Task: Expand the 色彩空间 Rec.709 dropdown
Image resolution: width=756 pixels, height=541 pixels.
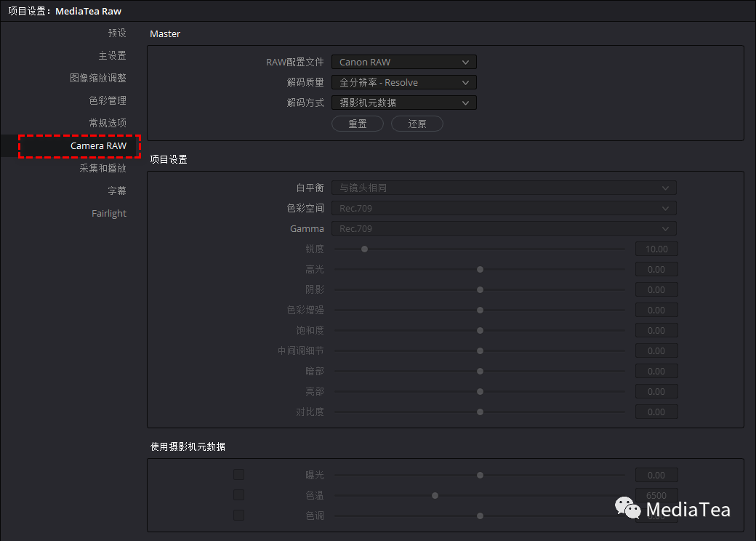Action: [x=504, y=208]
